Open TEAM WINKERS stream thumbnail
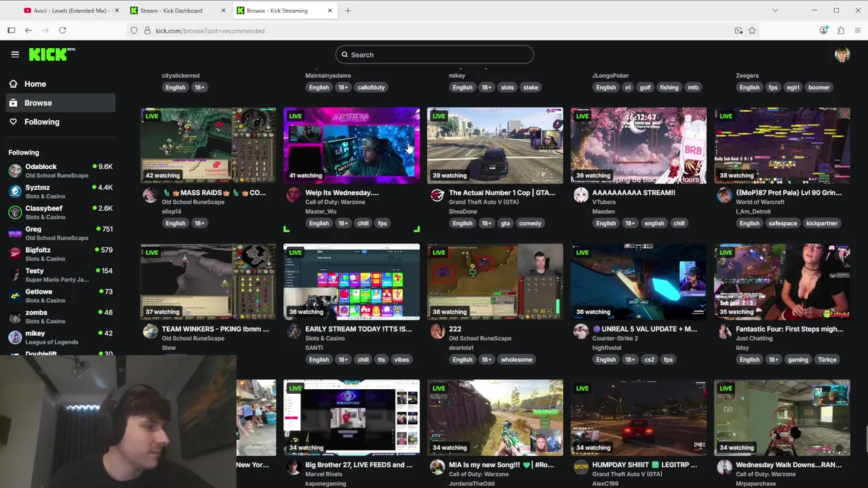 (208, 281)
